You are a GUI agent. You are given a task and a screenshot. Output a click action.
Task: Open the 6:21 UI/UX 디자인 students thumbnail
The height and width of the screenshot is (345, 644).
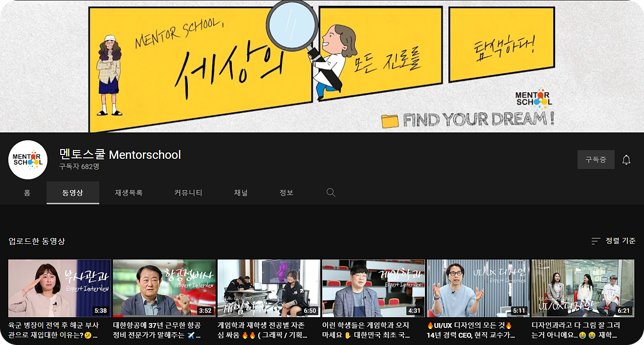tap(583, 288)
